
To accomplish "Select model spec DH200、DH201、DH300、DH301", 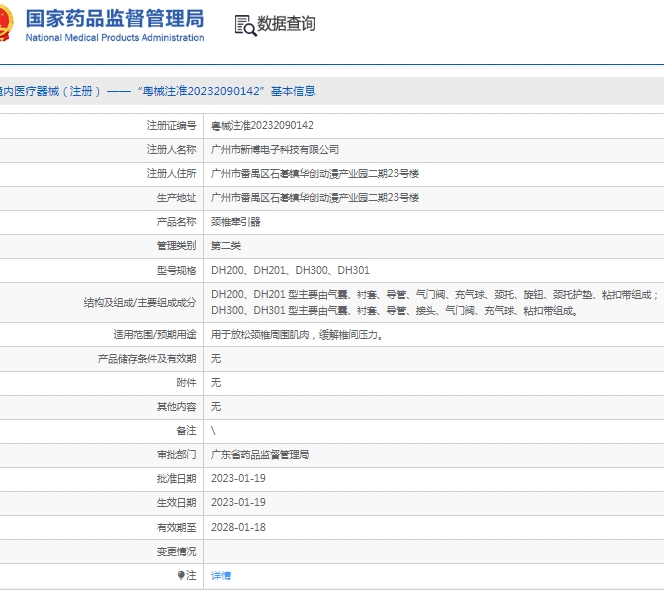I will pyautogui.click(x=290, y=270).
